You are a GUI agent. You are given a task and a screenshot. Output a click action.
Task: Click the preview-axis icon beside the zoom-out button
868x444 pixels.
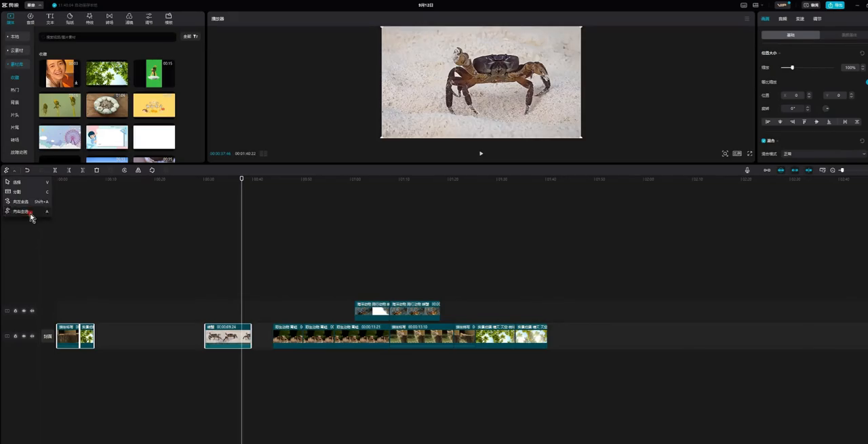click(x=823, y=170)
